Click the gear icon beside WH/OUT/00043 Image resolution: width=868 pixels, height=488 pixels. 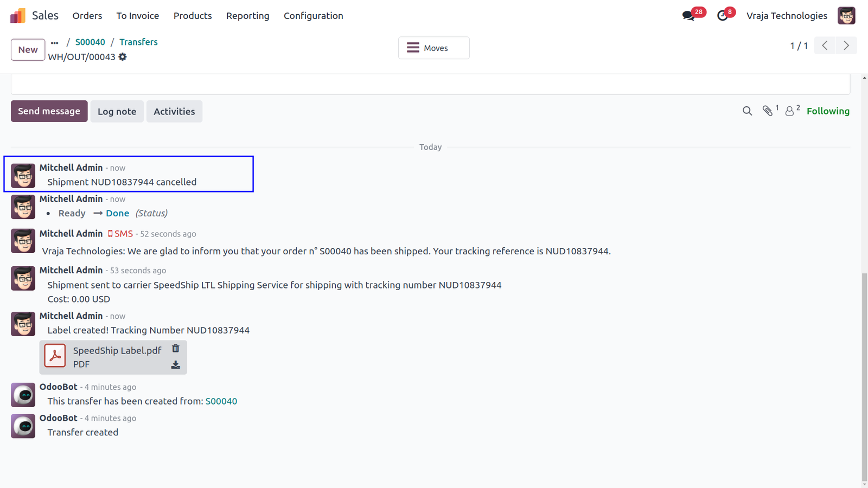(123, 57)
